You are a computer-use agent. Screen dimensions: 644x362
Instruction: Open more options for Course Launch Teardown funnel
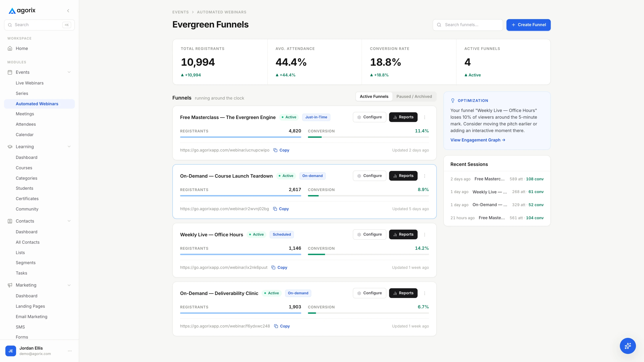(424, 176)
